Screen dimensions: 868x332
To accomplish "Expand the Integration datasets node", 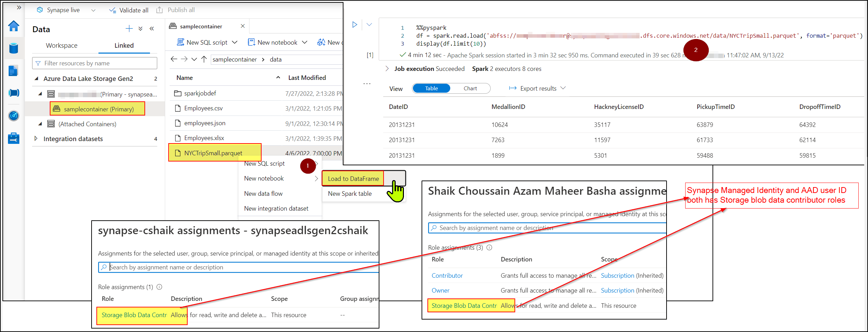I will click(x=36, y=139).
